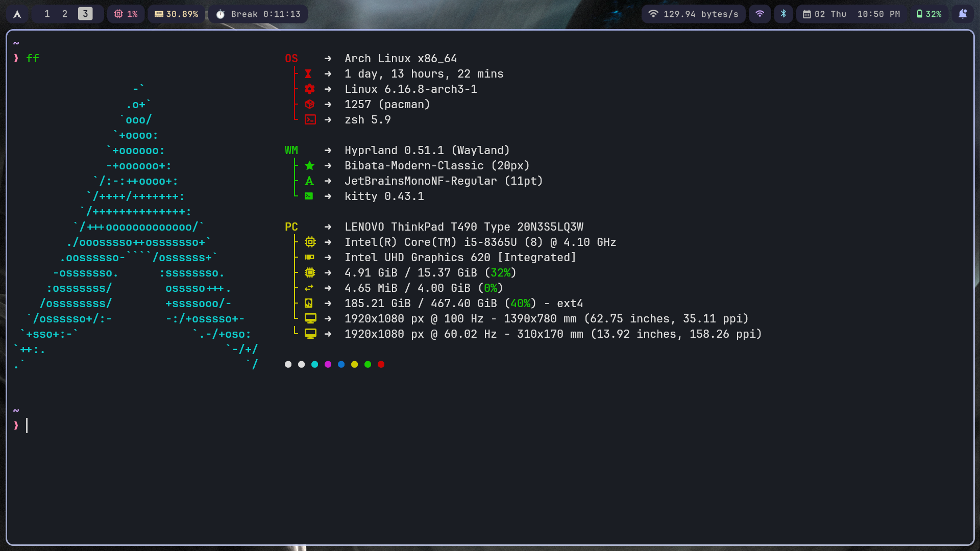This screenshot has width=980, height=551.
Task: Click the yellow disk drive icon
Action: click(x=308, y=304)
